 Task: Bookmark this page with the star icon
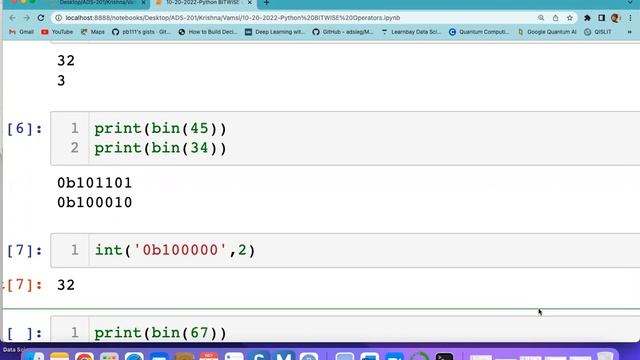tap(570, 18)
